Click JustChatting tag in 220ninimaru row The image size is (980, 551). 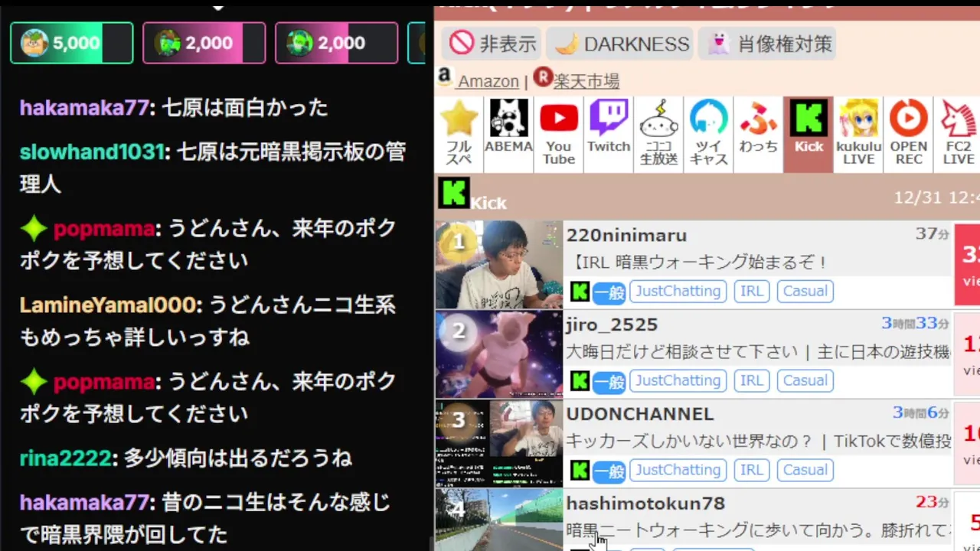coord(678,291)
